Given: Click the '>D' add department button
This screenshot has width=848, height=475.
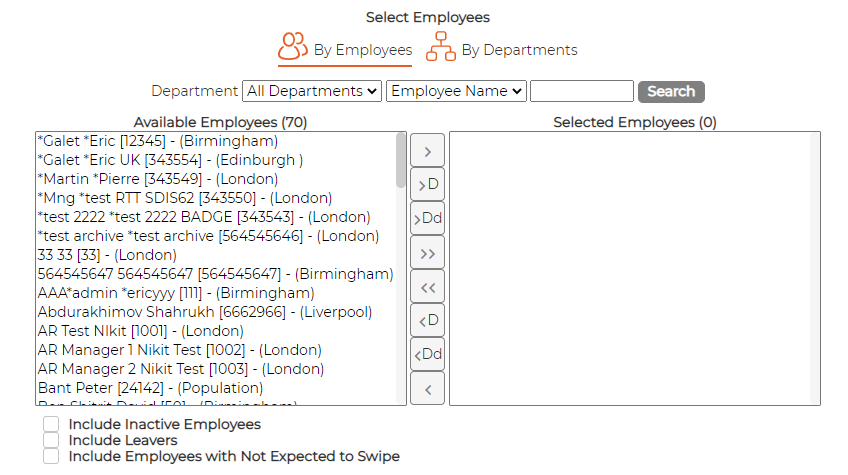Looking at the screenshot, I should (427, 184).
